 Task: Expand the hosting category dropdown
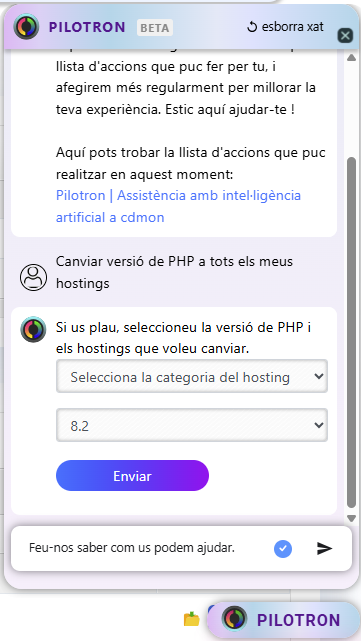tap(192, 376)
